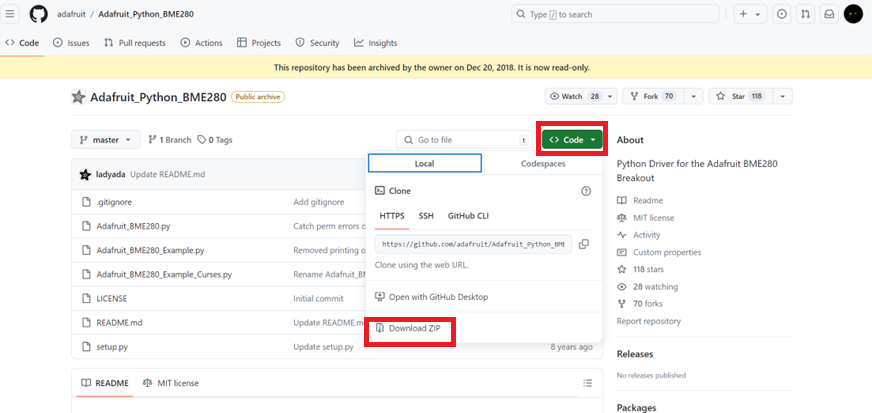Open the hamburger navigation menu
The width and height of the screenshot is (872, 413).
(x=10, y=14)
